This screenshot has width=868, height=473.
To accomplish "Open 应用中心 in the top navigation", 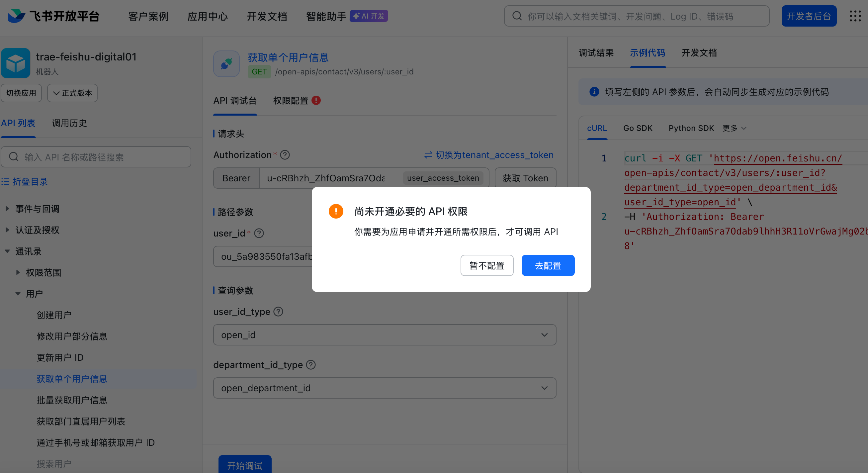I will pos(208,16).
